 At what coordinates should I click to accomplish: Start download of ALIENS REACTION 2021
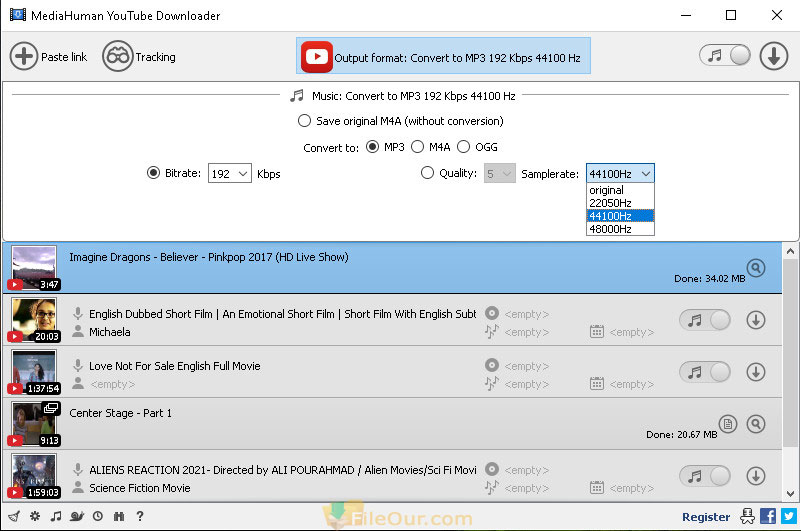[x=756, y=476]
